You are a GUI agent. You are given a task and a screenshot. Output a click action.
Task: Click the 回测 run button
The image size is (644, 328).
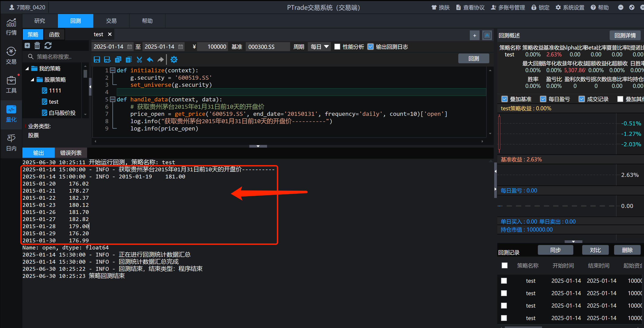coord(474,59)
